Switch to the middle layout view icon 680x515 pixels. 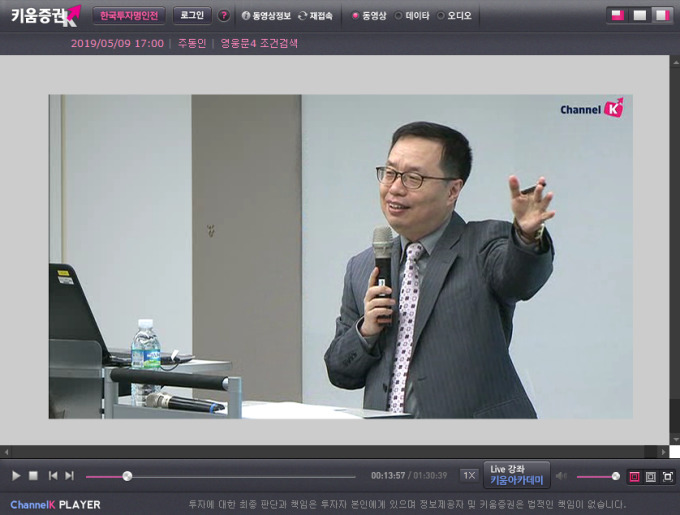click(x=639, y=15)
